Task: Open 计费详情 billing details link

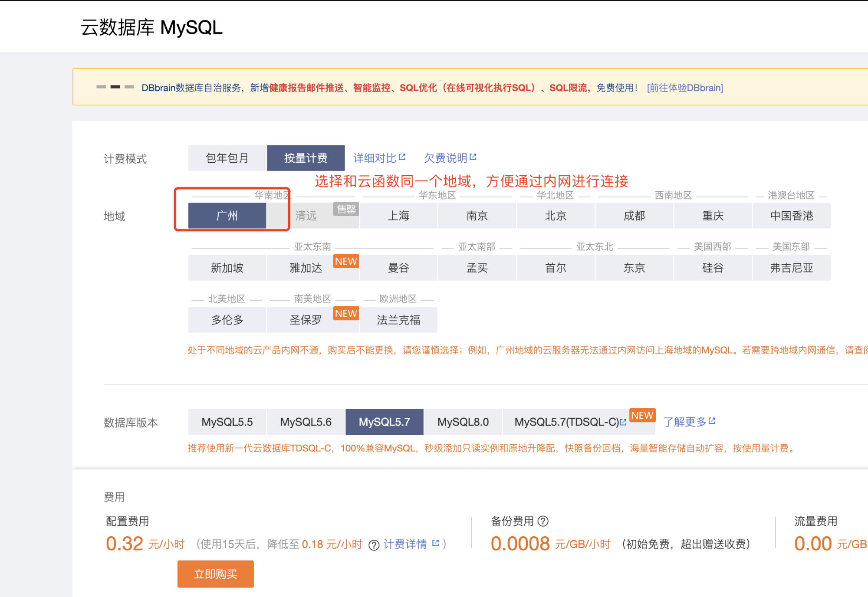Action: click(x=405, y=544)
